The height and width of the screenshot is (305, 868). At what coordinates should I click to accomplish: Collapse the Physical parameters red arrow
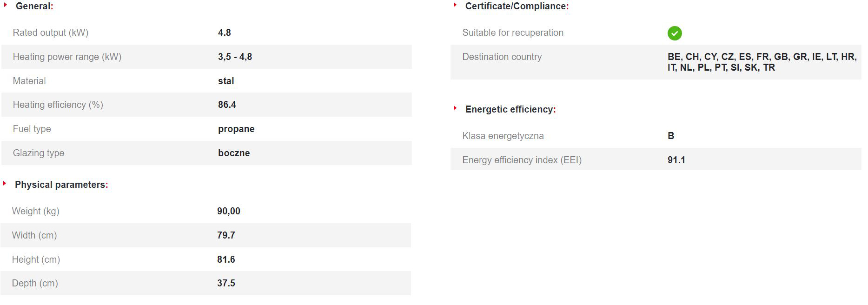(x=5, y=184)
